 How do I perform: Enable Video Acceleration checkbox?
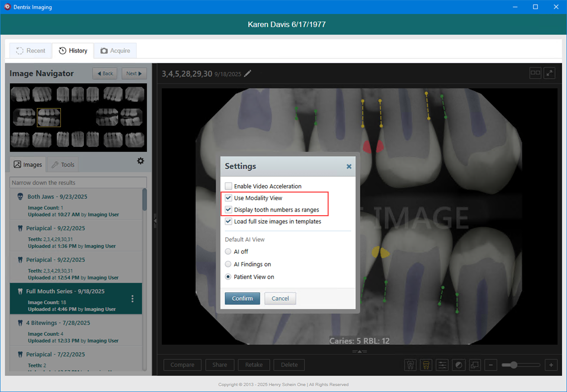pos(228,186)
